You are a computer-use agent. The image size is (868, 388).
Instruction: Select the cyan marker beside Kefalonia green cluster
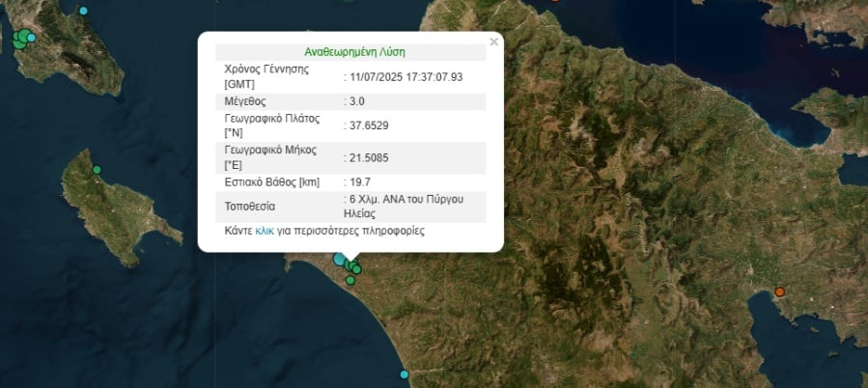coord(32,38)
